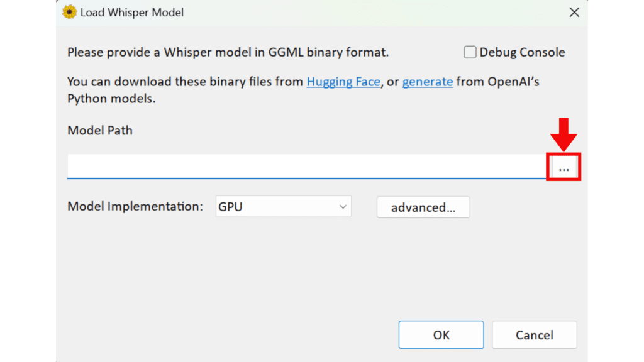Click the "Model Implementation:" label
The image size is (644, 362).
coord(135,206)
